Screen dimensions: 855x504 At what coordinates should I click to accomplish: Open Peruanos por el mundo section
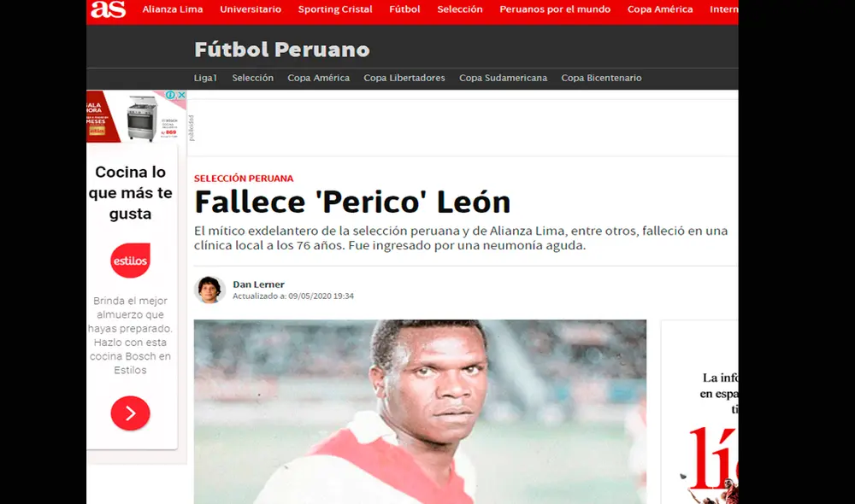click(x=555, y=9)
